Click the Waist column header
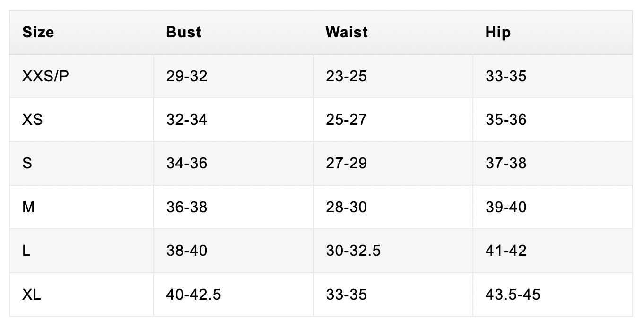This screenshot has width=644, height=330. pyautogui.click(x=347, y=32)
